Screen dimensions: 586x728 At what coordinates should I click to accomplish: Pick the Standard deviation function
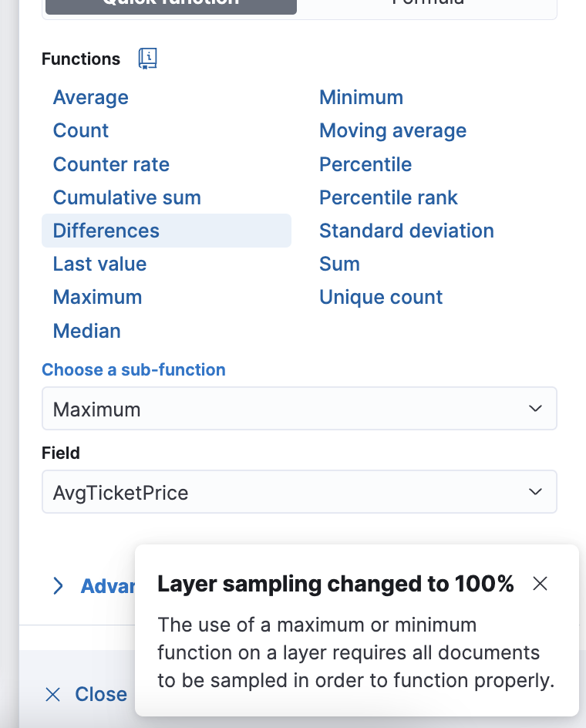[407, 231]
